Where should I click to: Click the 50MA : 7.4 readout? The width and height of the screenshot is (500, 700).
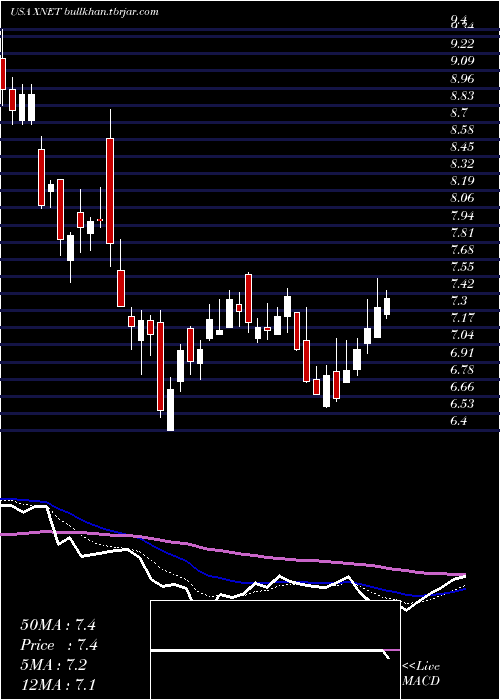(x=58, y=625)
